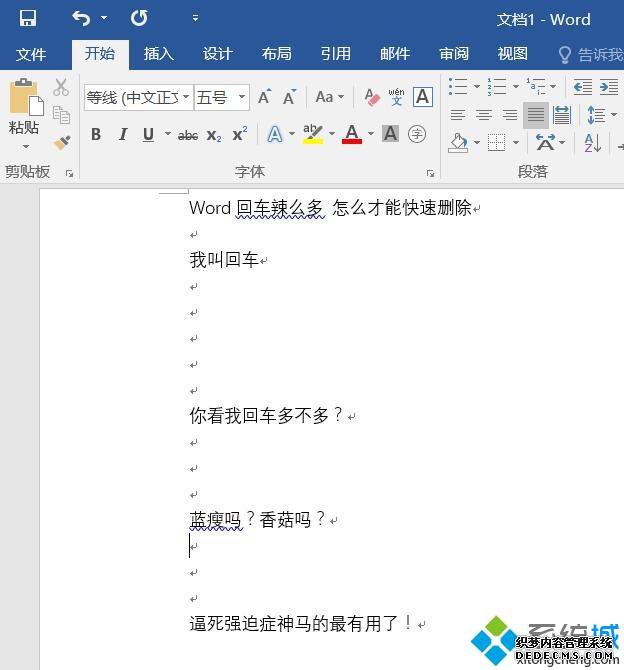Viewport: 624px width, 670px height.
Task: Insert an enclosed character 字 icon
Action: click(417, 135)
